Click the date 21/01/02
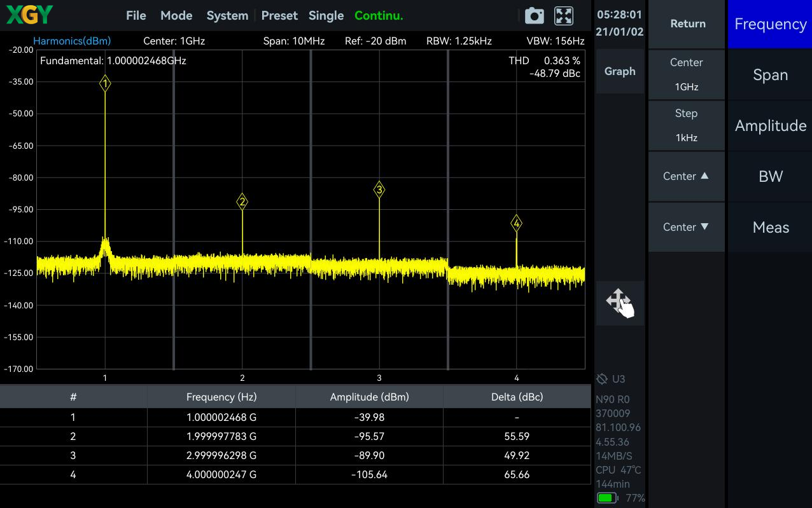Viewport: 812px width, 508px height. [x=619, y=32]
